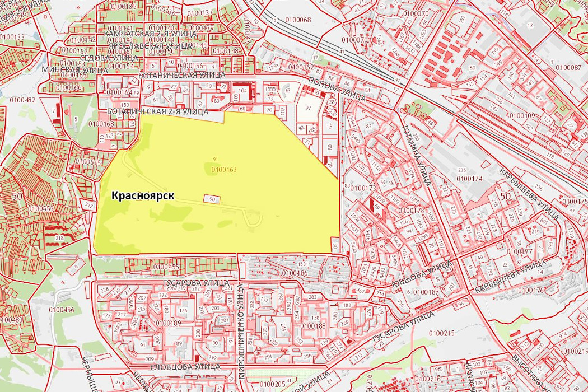This screenshot has width=588, height=392.
Task: Select cadastral block 0100186
Action: tap(295, 273)
